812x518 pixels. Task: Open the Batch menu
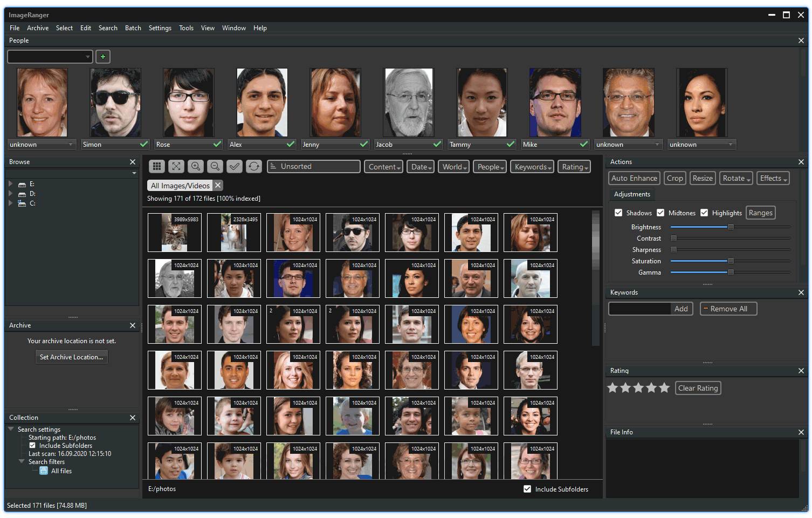pyautogui.click(x=133, y=28)
